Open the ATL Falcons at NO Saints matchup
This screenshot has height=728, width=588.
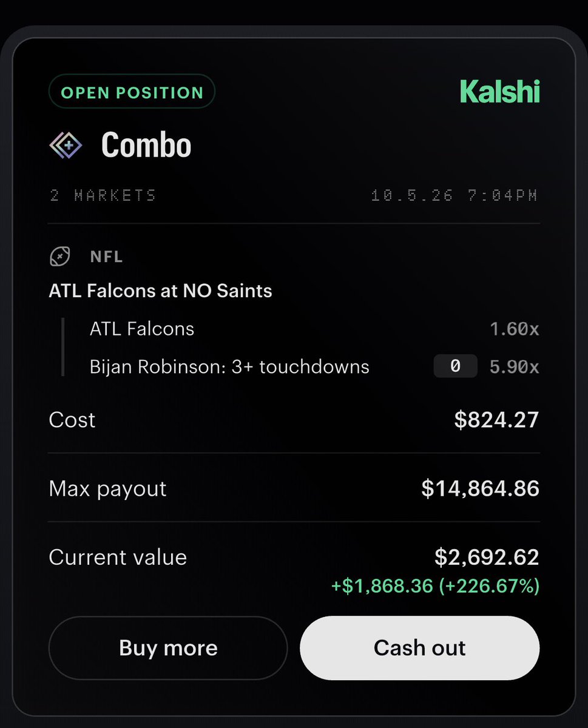tap(160, 291)
